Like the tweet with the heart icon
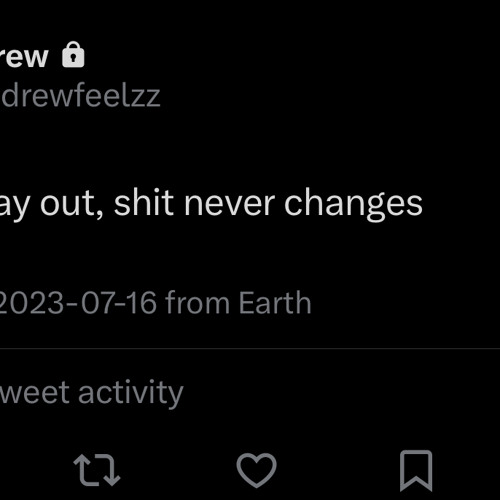 coord(256,470)
